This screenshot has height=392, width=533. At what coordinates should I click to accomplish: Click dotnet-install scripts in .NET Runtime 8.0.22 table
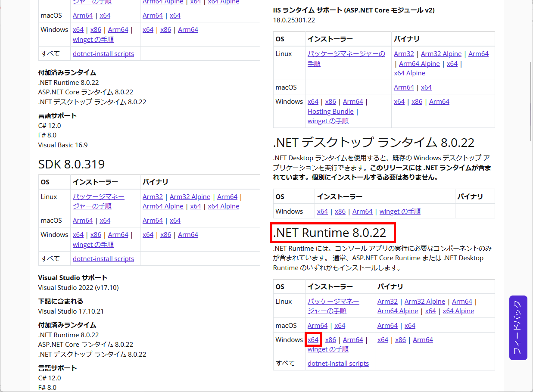338,364
